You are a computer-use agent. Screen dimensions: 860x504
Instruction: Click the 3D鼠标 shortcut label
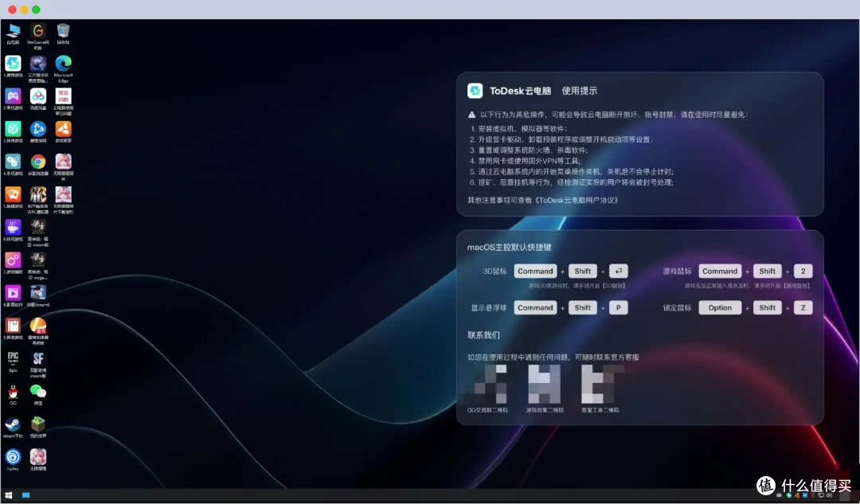pyautogui.click(x=494, y=272)
